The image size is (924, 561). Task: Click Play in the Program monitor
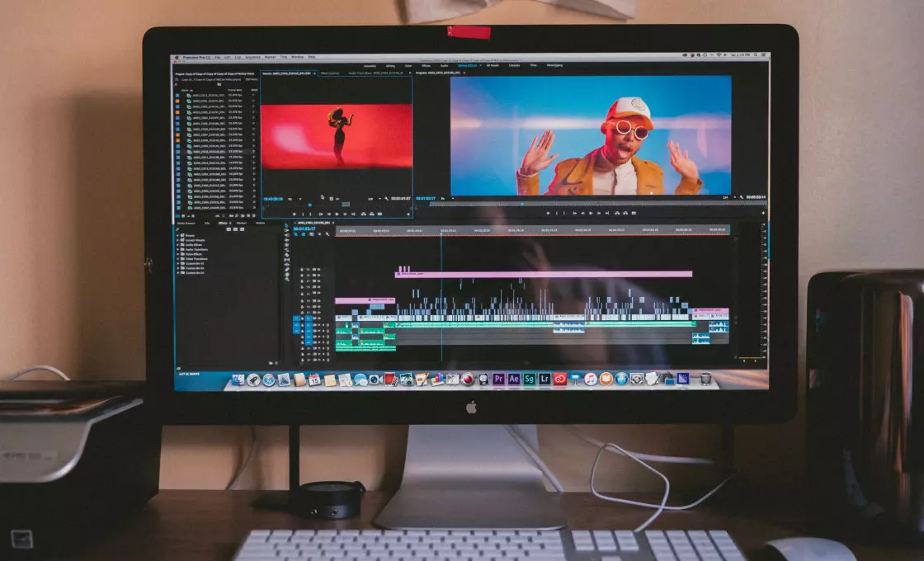(591, 213)
